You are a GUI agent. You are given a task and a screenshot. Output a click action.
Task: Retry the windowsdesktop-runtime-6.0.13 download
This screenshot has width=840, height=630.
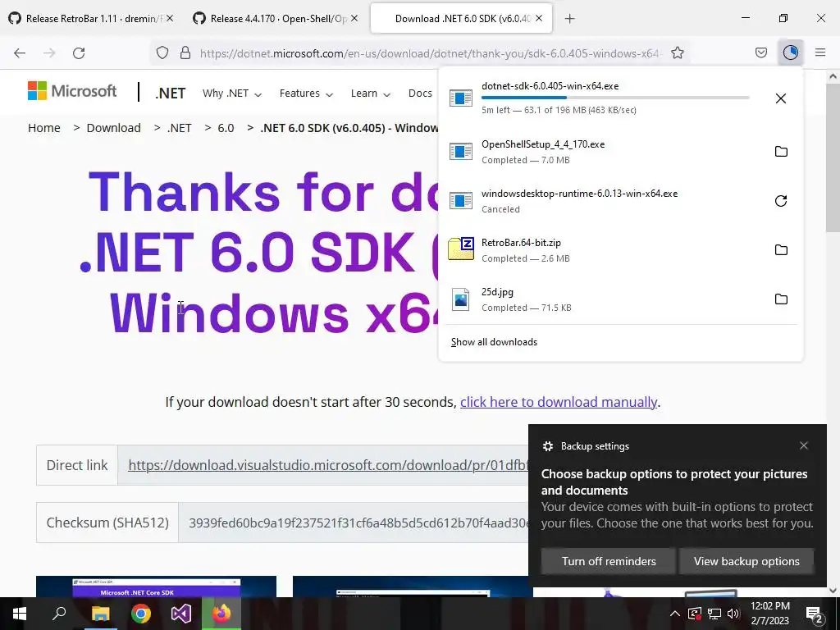click(x=781, y=201)
